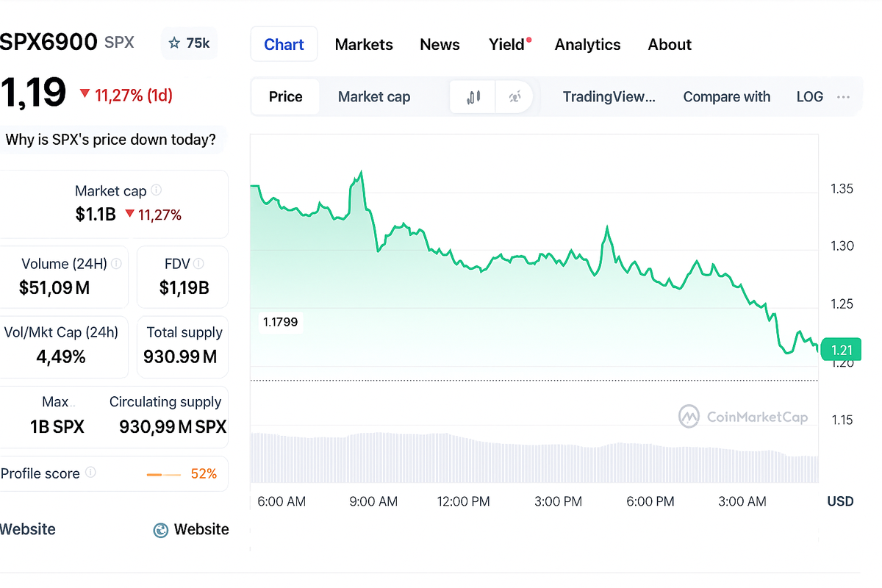Click the $51,09 M volume value
This screenshot has height=588, width=882.
point(54,288)
